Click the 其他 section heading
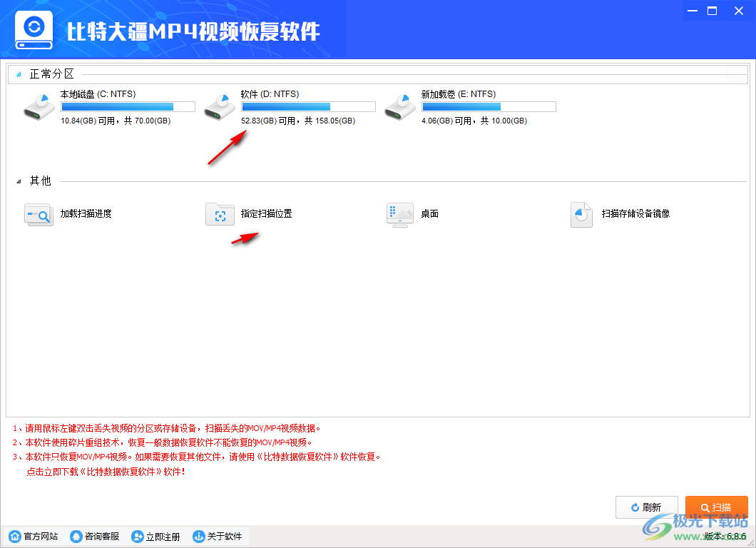Screen dimensions: 756x548 pos(41,181)
